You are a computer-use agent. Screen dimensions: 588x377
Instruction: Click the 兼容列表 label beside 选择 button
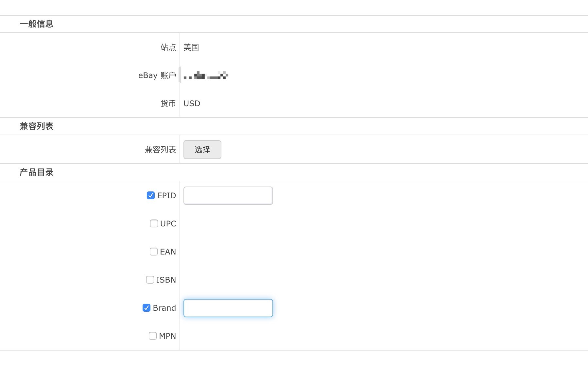(x=160, y=150)
